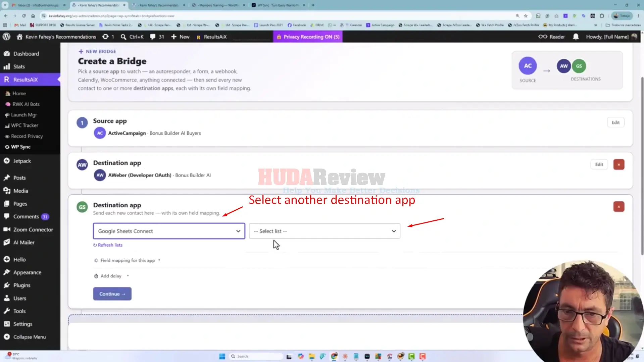Click the browser back arrow

6,16
